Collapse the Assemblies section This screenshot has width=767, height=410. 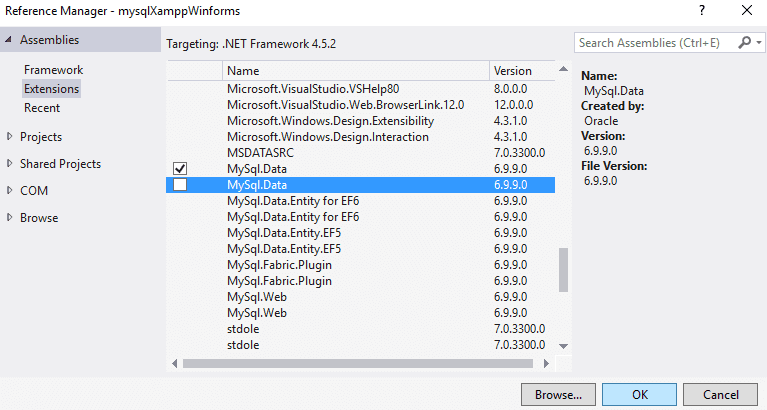tap(8, 40)
